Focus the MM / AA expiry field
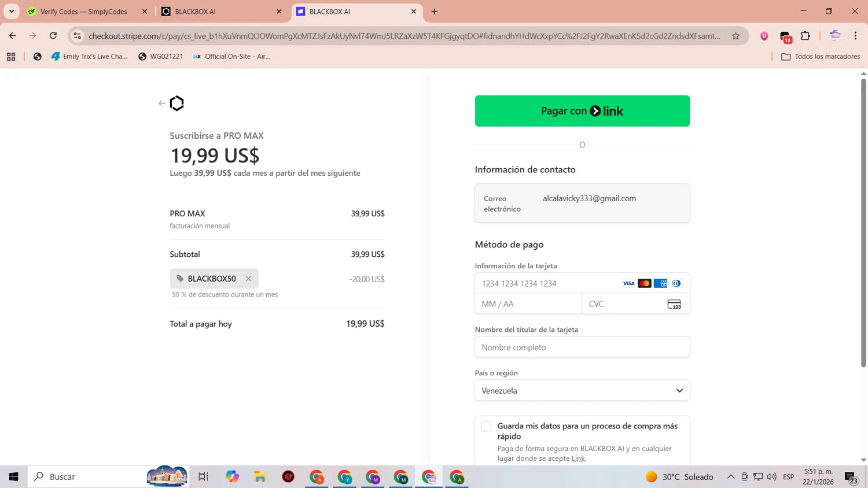 coord(528,304)
